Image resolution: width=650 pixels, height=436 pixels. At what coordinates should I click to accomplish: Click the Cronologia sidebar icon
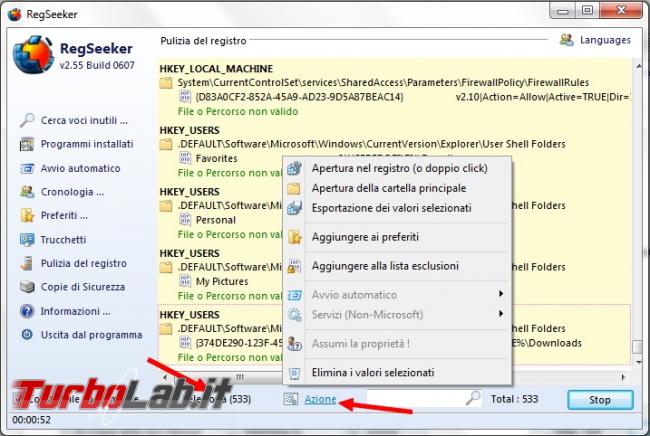pos(27,192)
